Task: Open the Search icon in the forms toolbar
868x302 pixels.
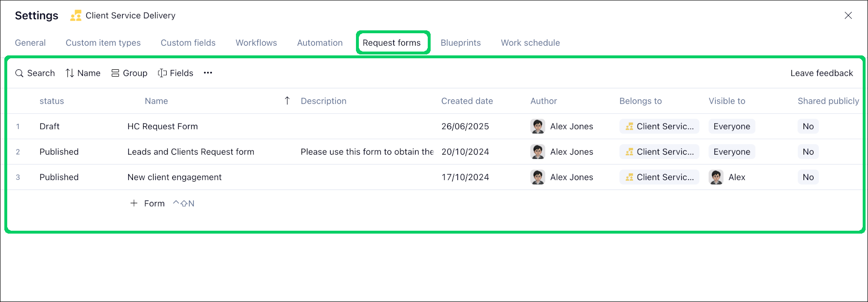Action: [x=19, y=73]
